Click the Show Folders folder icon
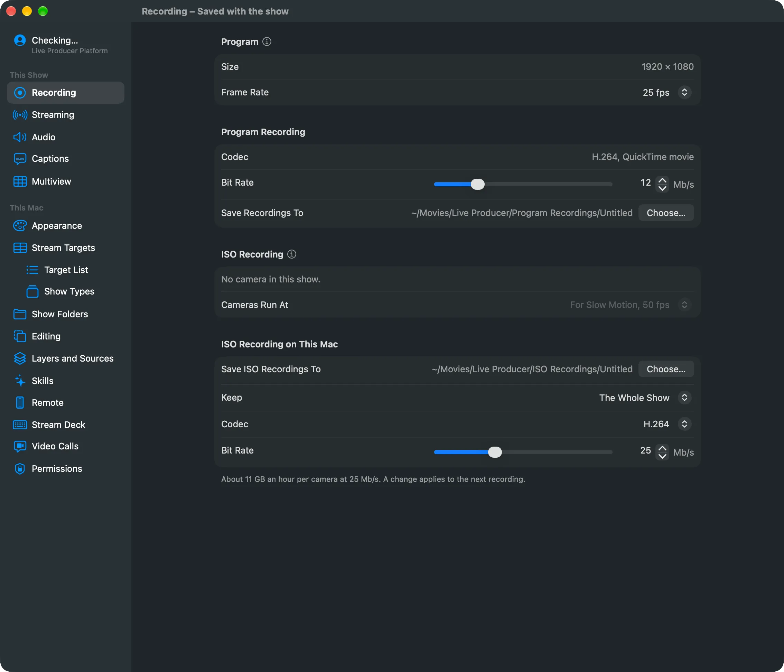Viewport: 784px width, 672px height. click(x=20, y=314)
